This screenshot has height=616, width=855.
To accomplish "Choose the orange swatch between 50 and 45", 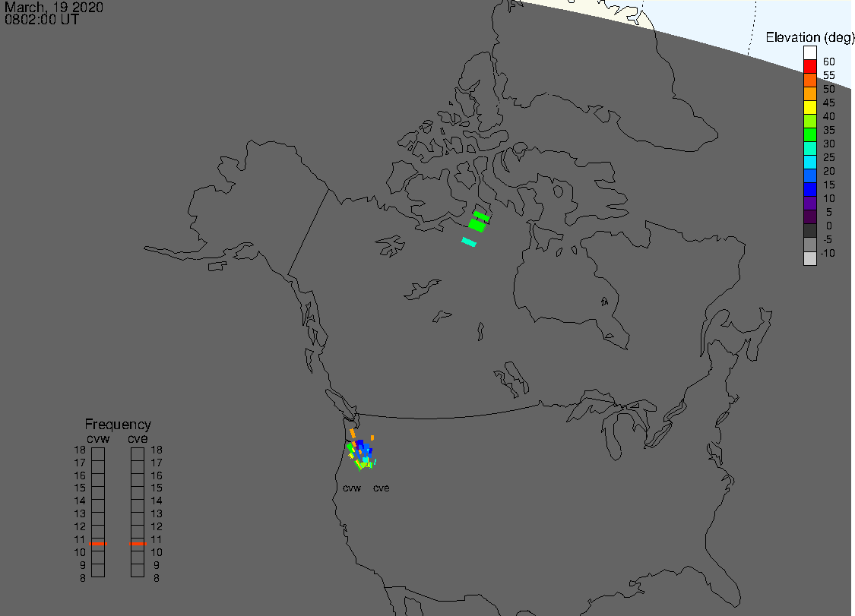I will (x=809, y=93).
